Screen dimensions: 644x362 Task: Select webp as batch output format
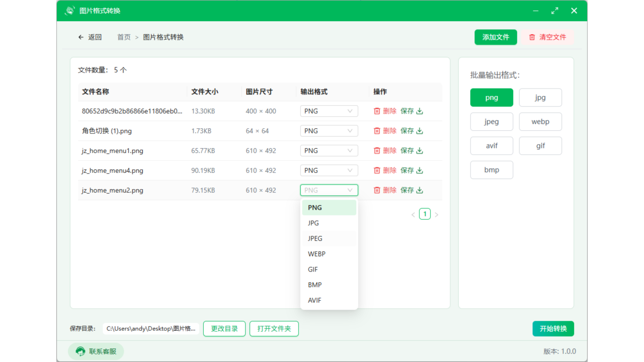click(x=540, y=122)
